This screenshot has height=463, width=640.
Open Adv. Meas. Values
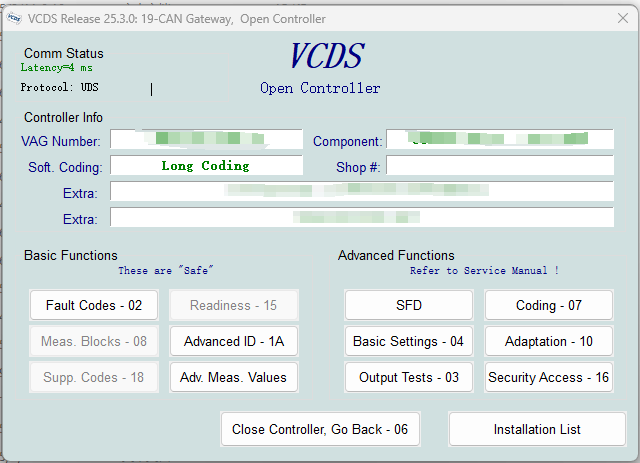233,377
